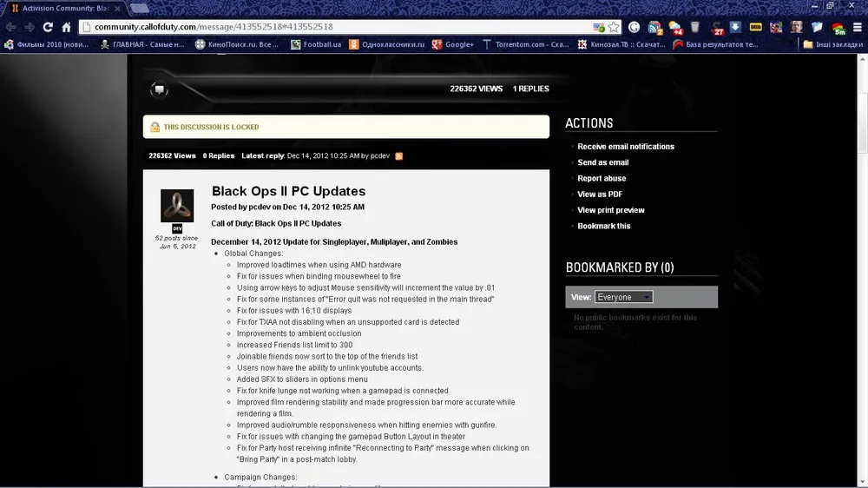
Task: Open the Chrome hamburger menu
Action: [858, 27]
